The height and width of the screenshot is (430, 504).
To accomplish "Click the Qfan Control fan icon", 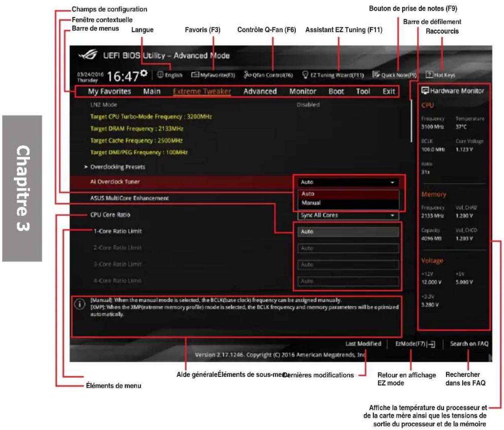I will pyautogui.click(x=247, y=75).
